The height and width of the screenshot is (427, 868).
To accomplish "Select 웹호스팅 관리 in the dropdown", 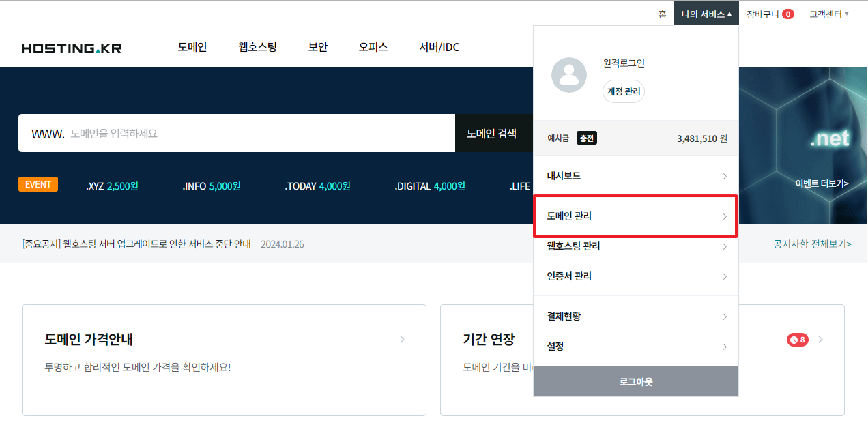I will click(635, 246).
